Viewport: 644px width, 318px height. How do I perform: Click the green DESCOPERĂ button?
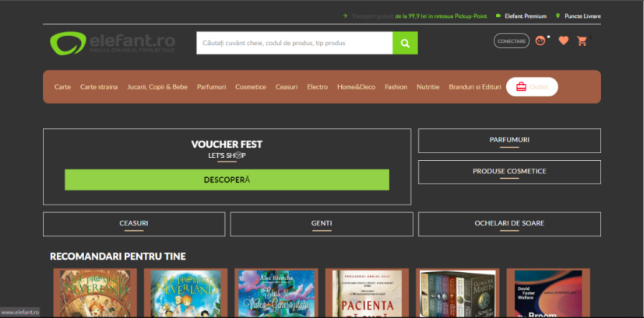tap(227, 180)
